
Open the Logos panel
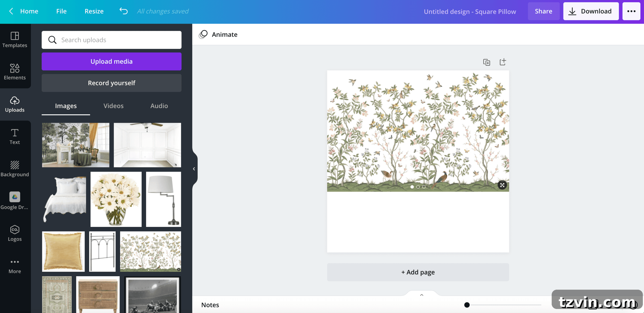15,233
